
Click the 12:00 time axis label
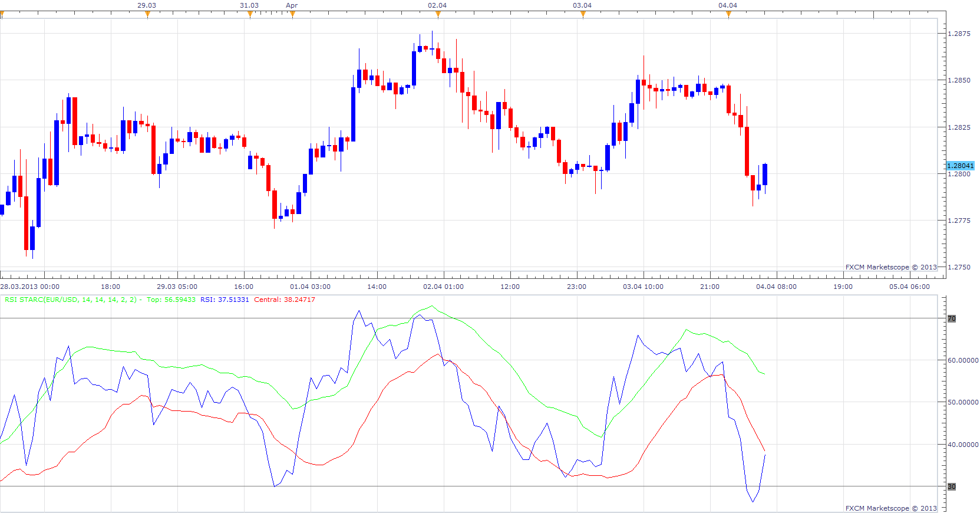point(510,287)
